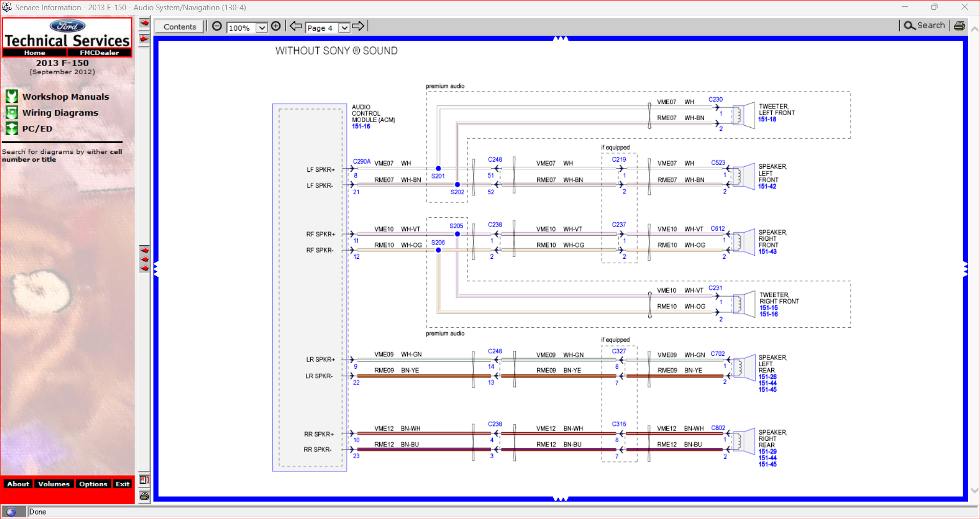
Task: Switch to the FMCDealer tab
Action: click(x=99, y=52)
